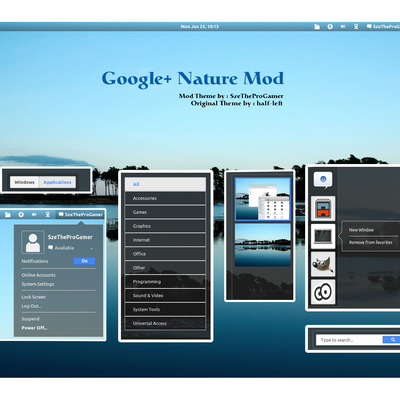Open the files icon in the main top bar
The height and width of the screenshot is (400, 400).
[x=317, y=27]
